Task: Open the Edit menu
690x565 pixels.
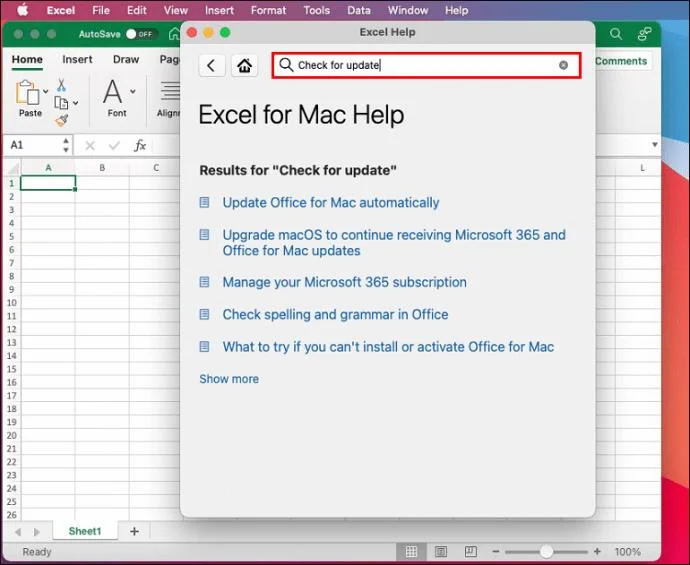Action: pos(136,10)
